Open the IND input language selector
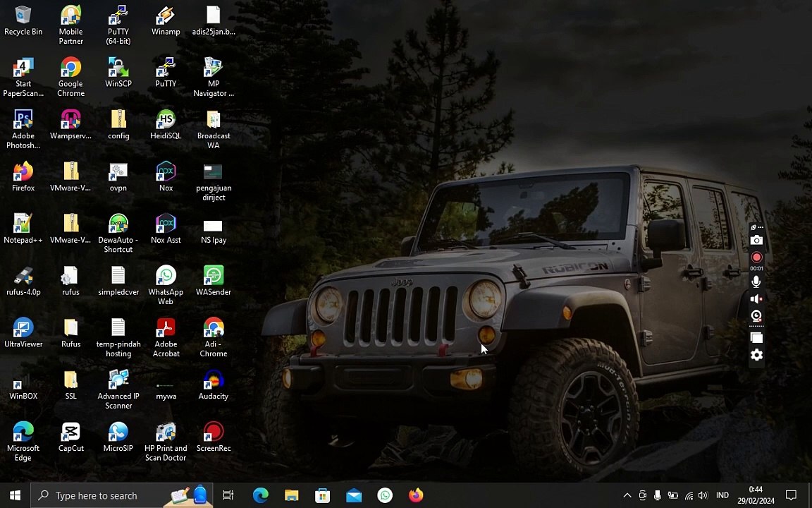 (x=722, y=495)
